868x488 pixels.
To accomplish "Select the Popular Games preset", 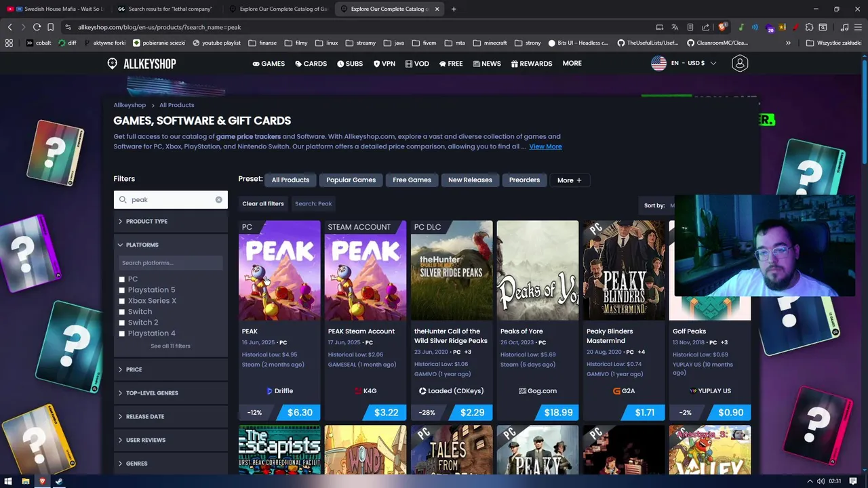I will tap(351, 180).
